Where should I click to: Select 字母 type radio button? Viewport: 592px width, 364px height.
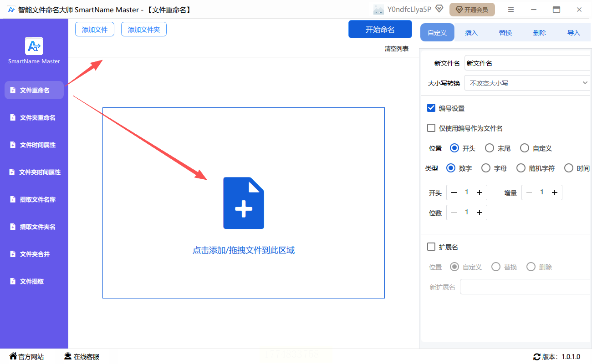click(x=486, y=168)
